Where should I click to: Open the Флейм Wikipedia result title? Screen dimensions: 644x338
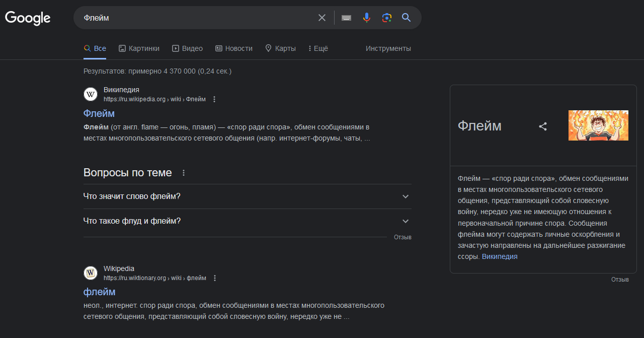coord(99,113)
